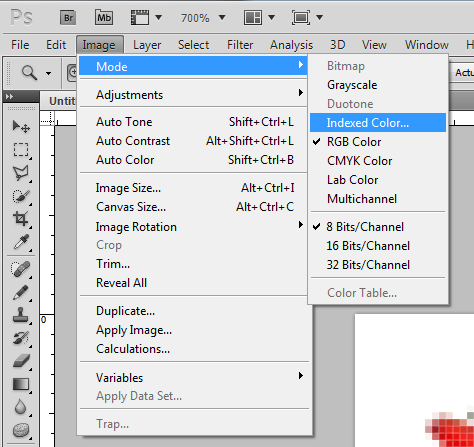Open the File menu
This screenshot has width=474, height=447.
(20, 45)
